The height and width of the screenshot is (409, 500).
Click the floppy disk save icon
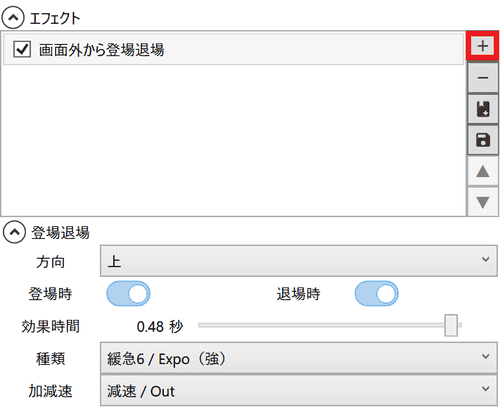(x=482, y=140)
